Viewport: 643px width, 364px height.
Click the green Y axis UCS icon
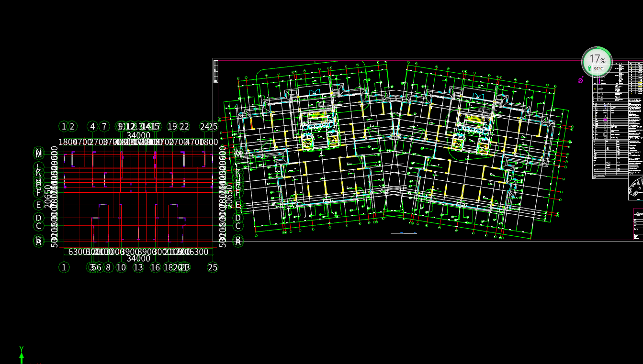click(22, 354)
